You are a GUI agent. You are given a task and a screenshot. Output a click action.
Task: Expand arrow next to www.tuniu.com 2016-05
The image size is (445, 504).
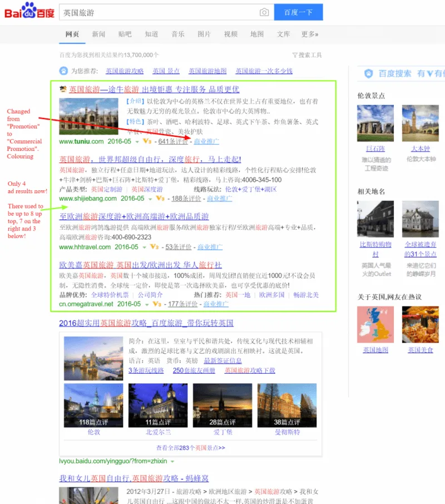point(137,142)
